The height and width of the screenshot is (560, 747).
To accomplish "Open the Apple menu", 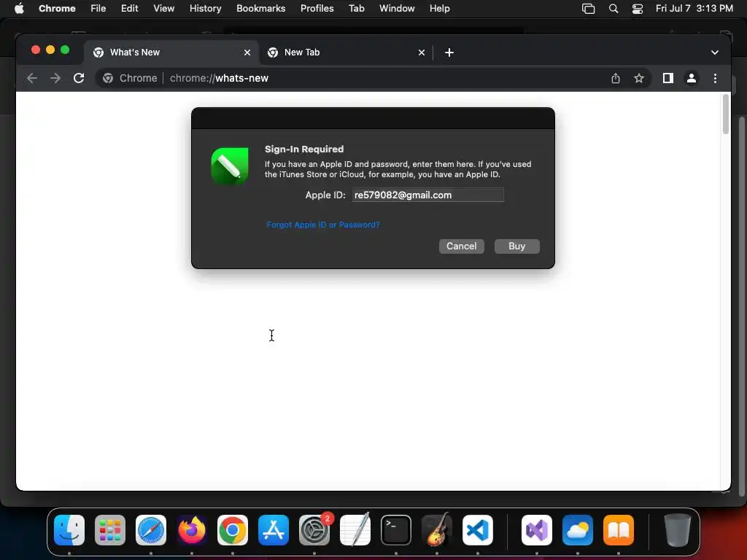I will [19, 9].
